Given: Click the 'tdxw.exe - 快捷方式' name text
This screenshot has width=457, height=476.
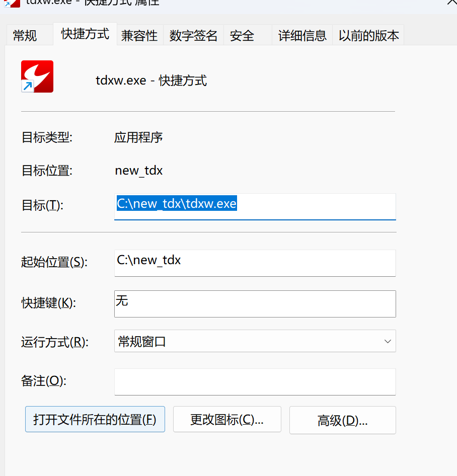Looking at the screenshot, I should [151, 81].
